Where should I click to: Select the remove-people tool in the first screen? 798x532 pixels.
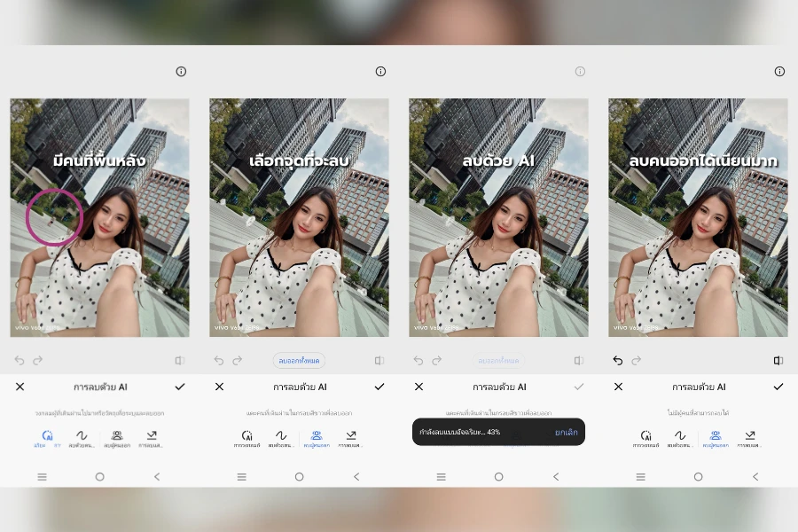pyautogui.click(x=117, y=436)
